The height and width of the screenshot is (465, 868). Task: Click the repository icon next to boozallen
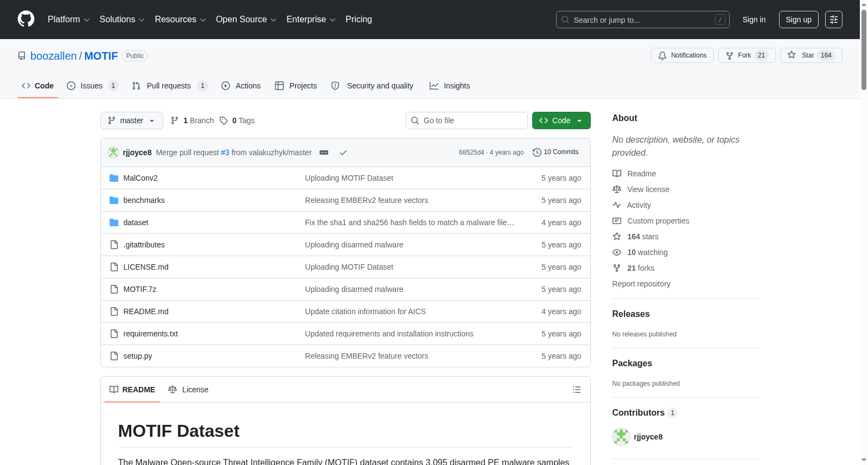click(x=22, y=56)
